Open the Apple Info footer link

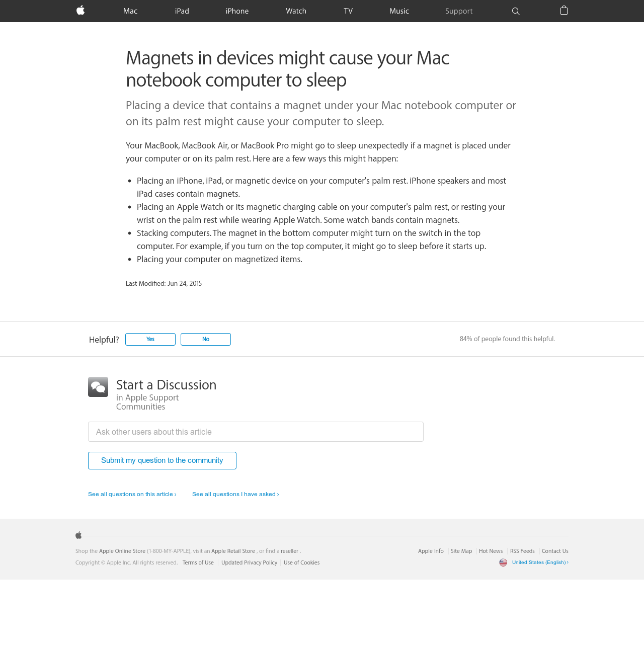coord(431,551)
